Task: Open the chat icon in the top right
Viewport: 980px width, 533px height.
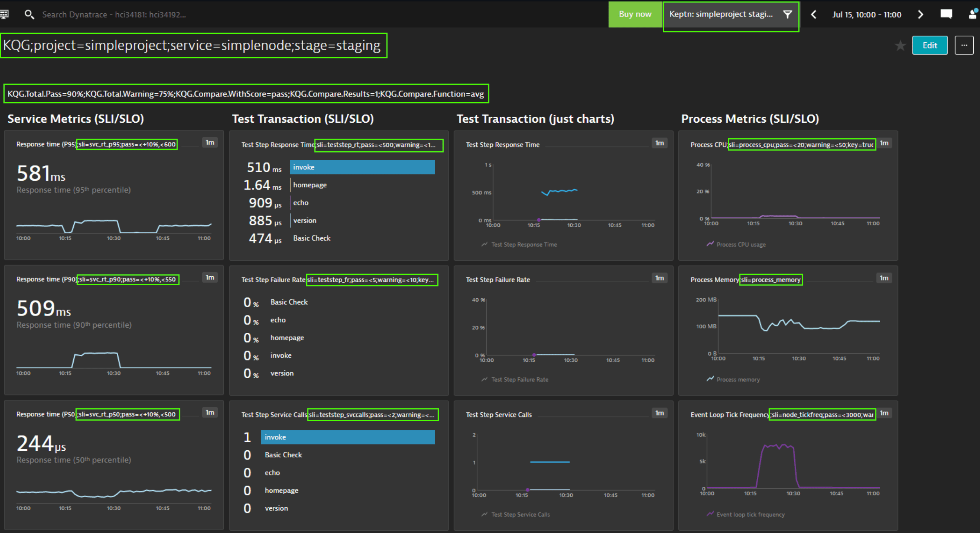Action: click(x=946, y=14)
